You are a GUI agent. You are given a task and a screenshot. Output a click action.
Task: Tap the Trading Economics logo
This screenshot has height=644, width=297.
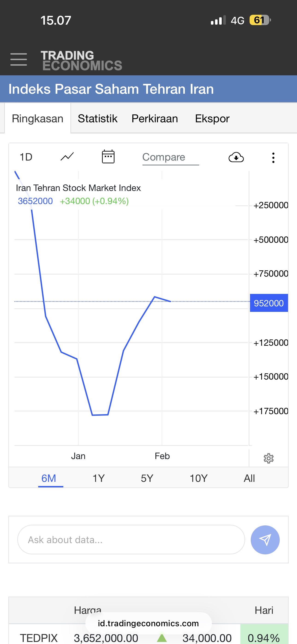(x=81, y=60)
